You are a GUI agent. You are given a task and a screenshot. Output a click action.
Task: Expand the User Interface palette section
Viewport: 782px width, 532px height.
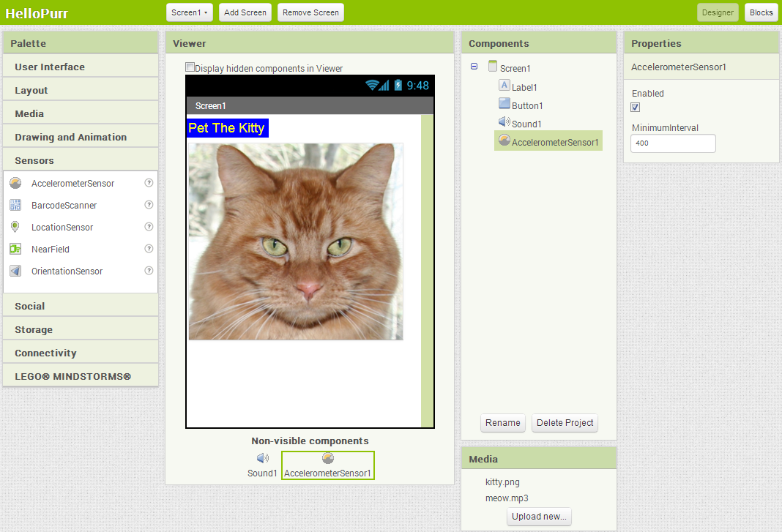(x=50, y=67)
